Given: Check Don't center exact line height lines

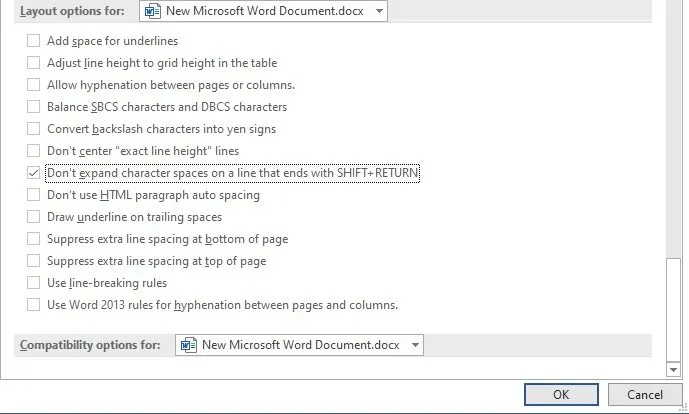Looking at the screenshot, I should (34, 151).
